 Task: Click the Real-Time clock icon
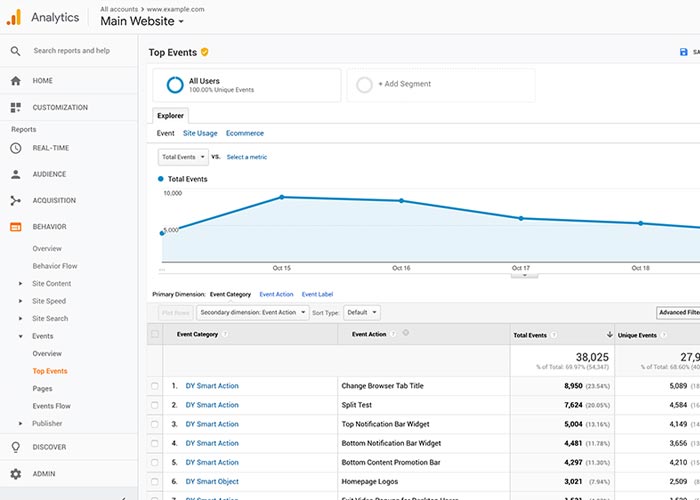15,148
